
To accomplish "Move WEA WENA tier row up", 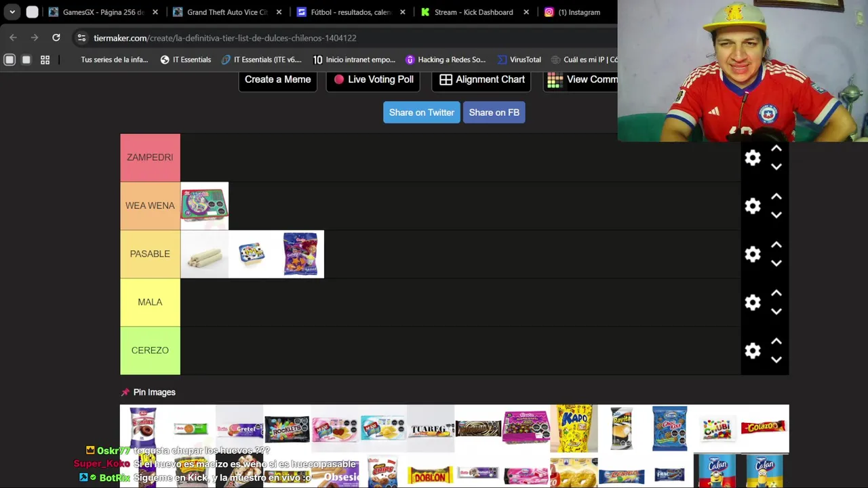I will click(776, 197).
